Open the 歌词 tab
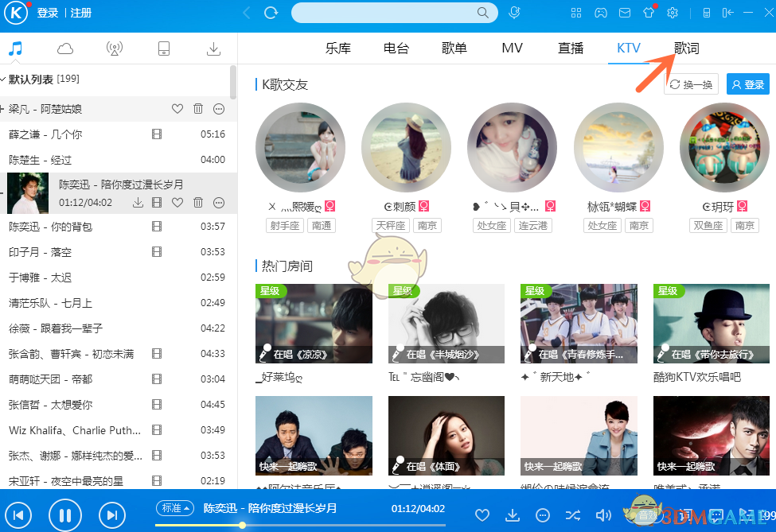 686,48
